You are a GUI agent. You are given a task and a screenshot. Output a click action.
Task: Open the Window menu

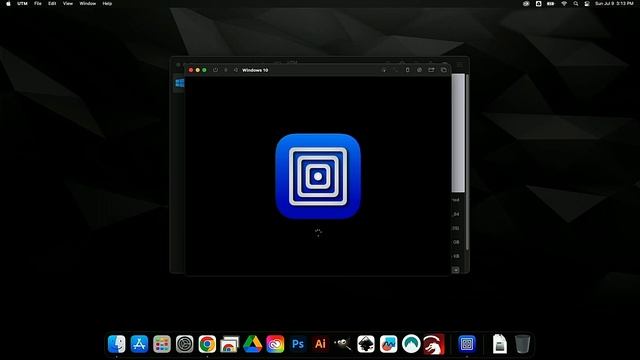87,4
